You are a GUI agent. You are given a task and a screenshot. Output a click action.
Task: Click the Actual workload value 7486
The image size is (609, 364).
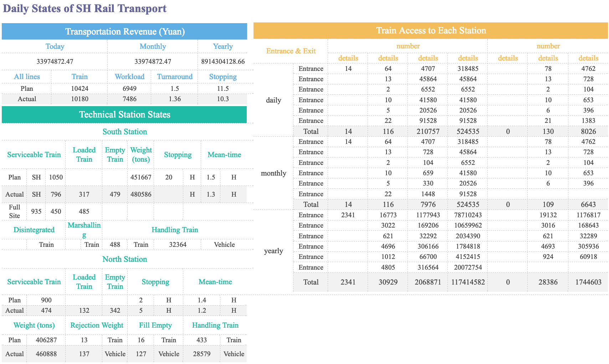click(x=130, y=99)
